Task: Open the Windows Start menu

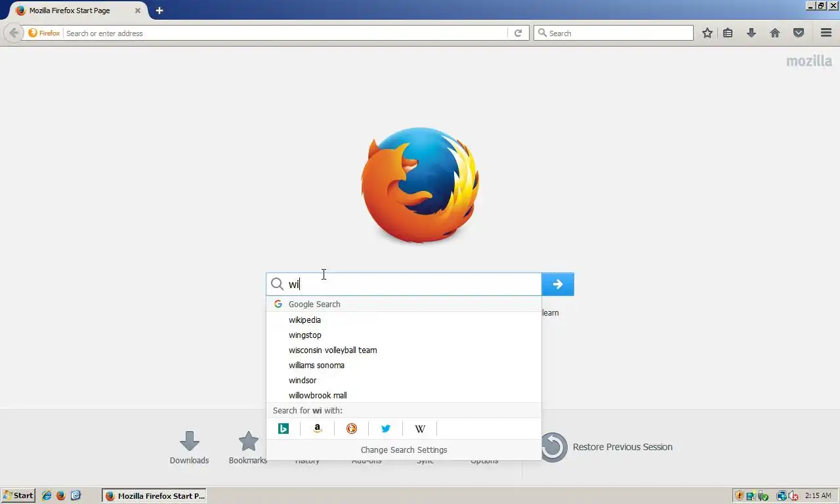Action: [x=18, y=495]
